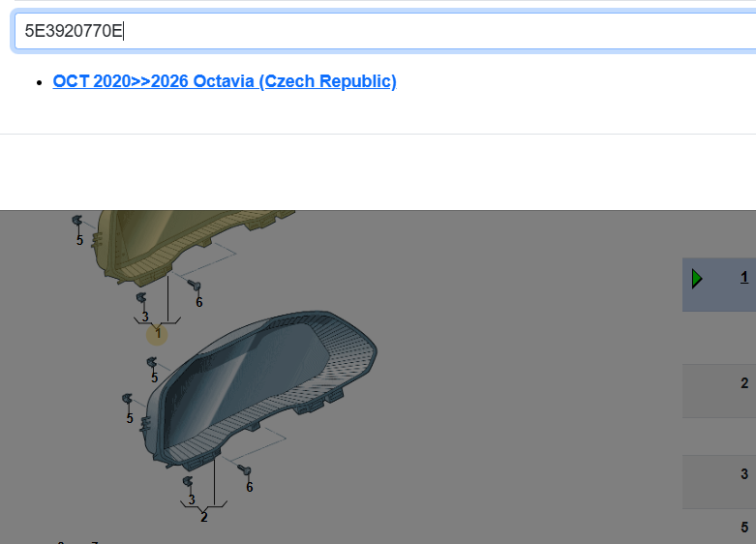Click the green arrow in row 1
Screen dimensions: 756x544
pyautogui.click(x=697, y=279)
